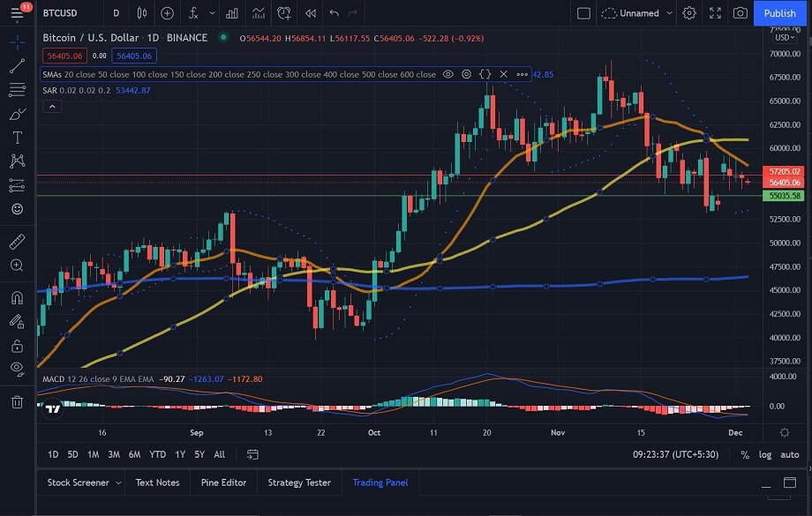812x516 pixels.
Task: Click the compare or add symbol plus icon
Action: (x=167, y=13)
